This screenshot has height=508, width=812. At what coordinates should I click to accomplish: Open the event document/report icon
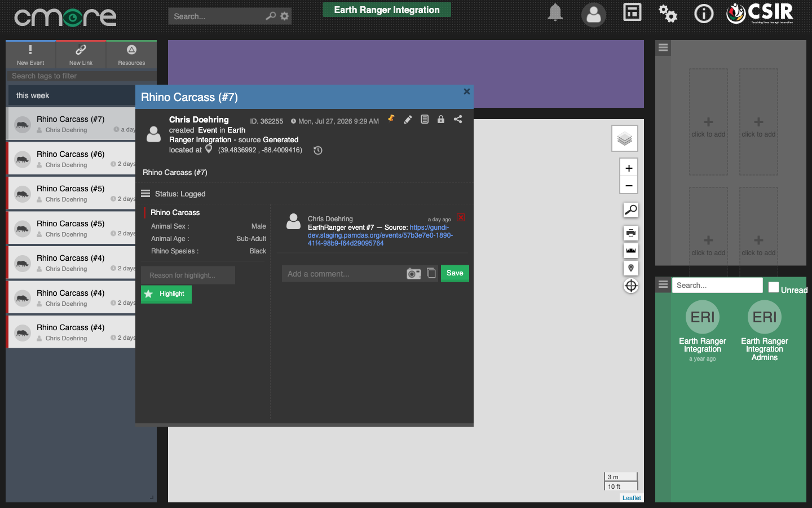(x=425, y=119)
